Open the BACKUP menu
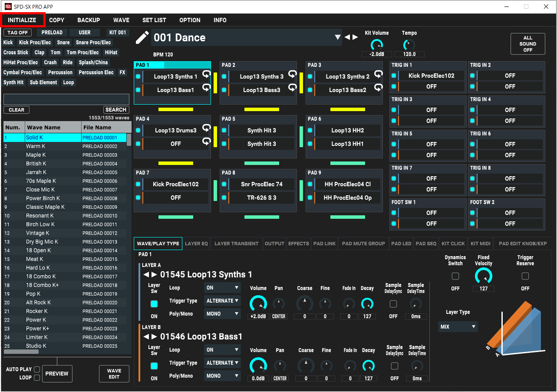The width and height of the screenshot is (557, 392). (x=89, y=20)
